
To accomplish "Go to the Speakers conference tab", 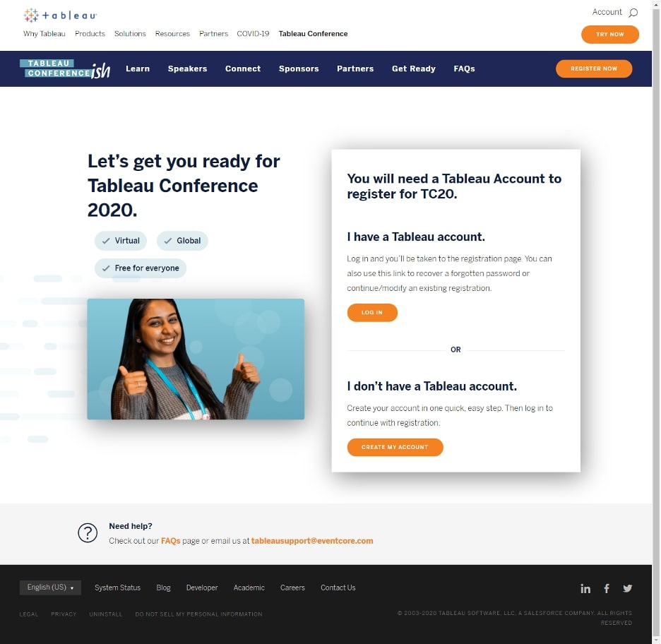I will click(187, 68).
